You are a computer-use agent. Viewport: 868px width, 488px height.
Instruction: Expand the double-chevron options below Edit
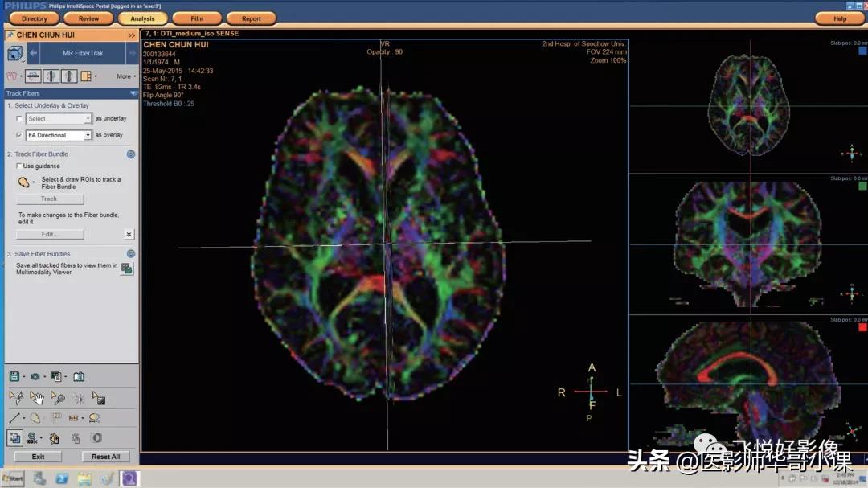point(129,235)
